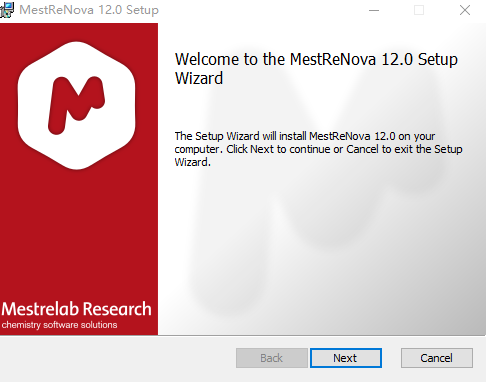Screen dimensions: 486x382
Task: Click the 'chemistry software solutions' tagline
Action: (x=59, y=325)
